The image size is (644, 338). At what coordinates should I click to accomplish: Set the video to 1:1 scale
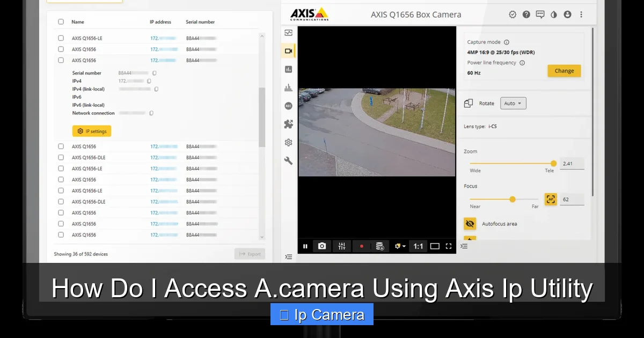click(x=418, y=246)
